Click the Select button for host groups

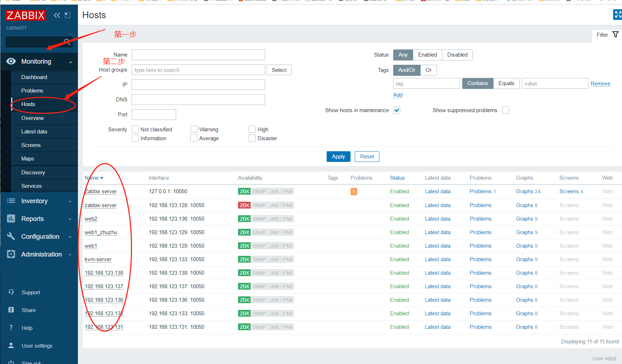click(x=279, y=70)
